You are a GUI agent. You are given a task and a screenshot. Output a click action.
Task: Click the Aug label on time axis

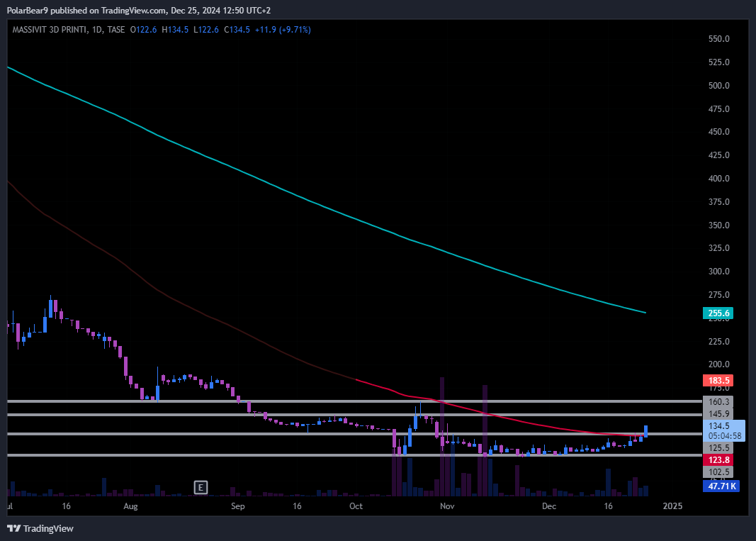point(130,506)
